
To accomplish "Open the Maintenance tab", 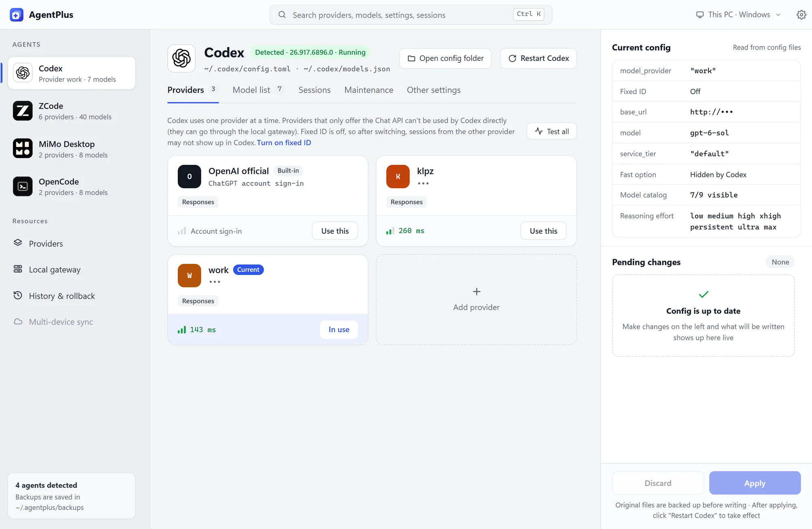I will (369, 90).
